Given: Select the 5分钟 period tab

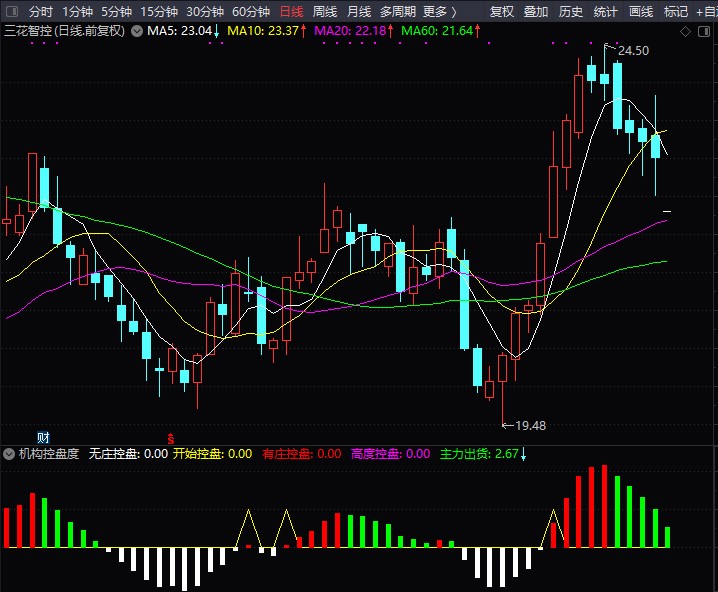Looking at the screenshot, I should click(116, 11).
